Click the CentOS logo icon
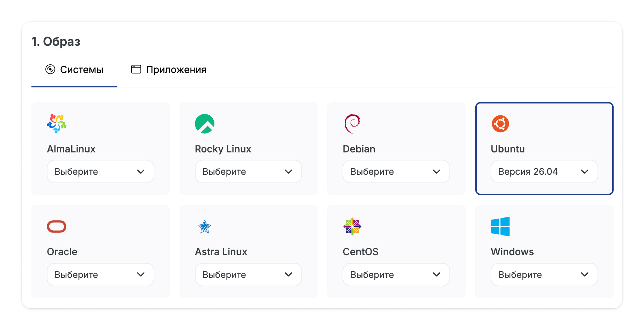 [x=352, y=227]
